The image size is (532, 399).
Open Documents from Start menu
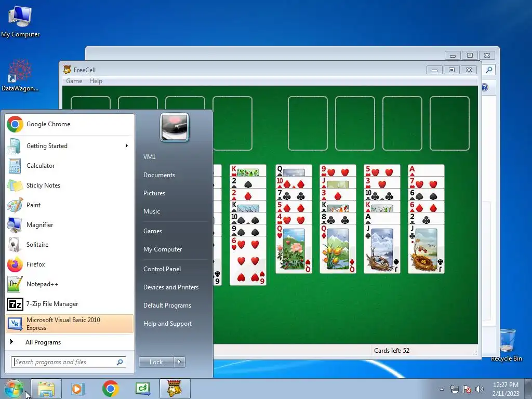pyautogui.click(x=159, y=175)
